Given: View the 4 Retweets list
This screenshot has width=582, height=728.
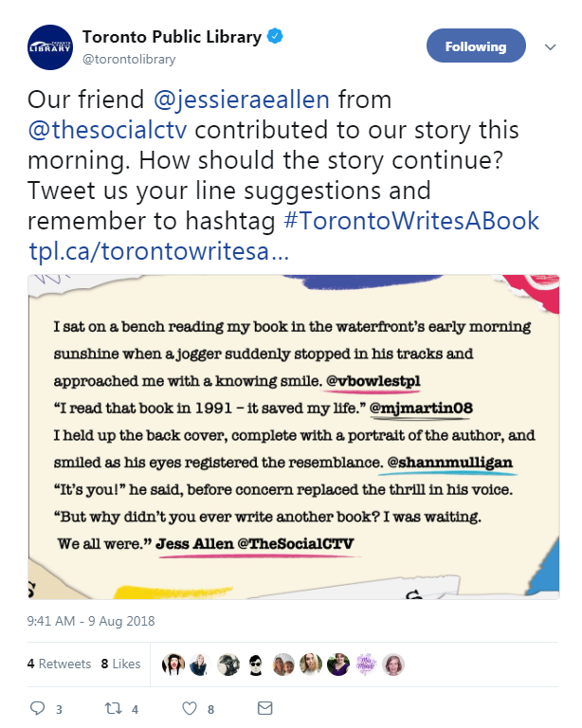Looking at the screenshot, I should (59, 664).
